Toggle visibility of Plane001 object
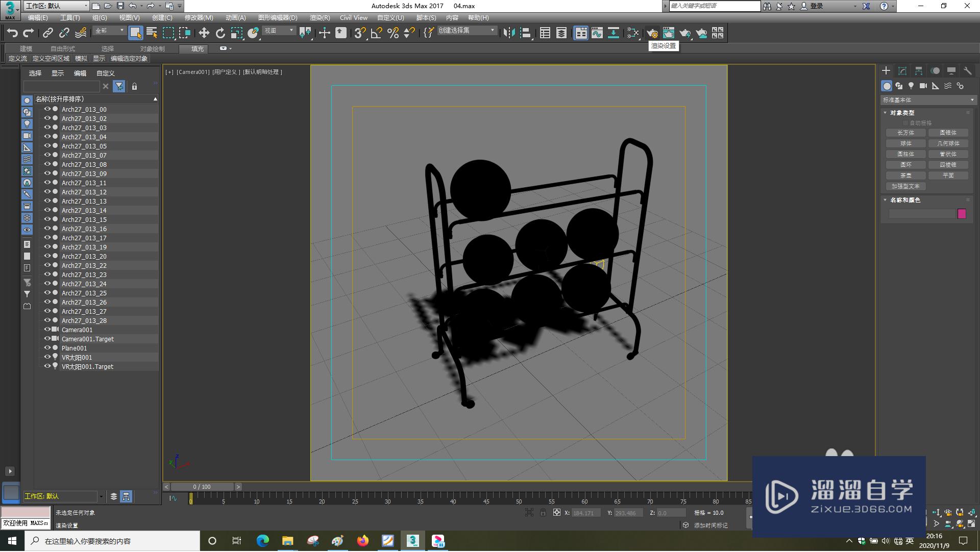The width and height of the screenshot is (980, 552). pos(46,347)
